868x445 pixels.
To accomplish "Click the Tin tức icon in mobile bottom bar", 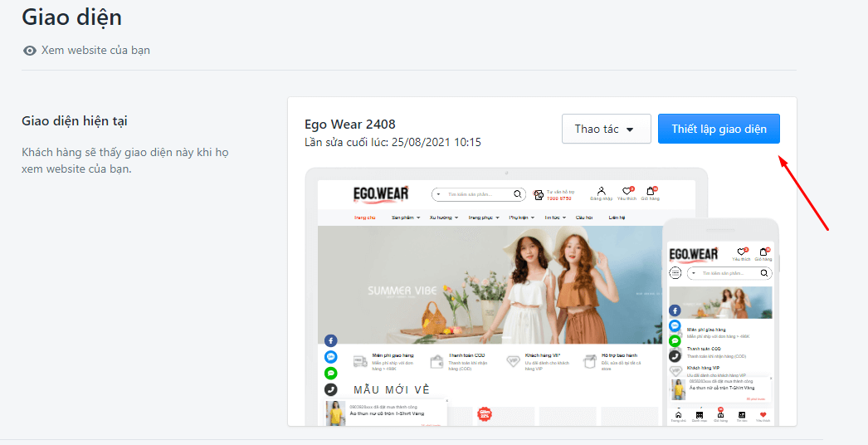I will click(x=742, y=415).
